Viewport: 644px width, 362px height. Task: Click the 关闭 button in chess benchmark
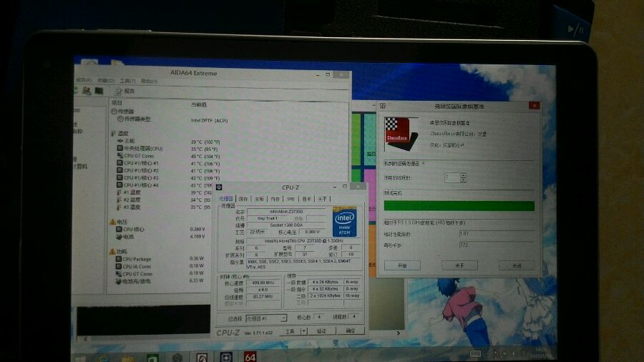pyautogui.click(x=517, y=265)
